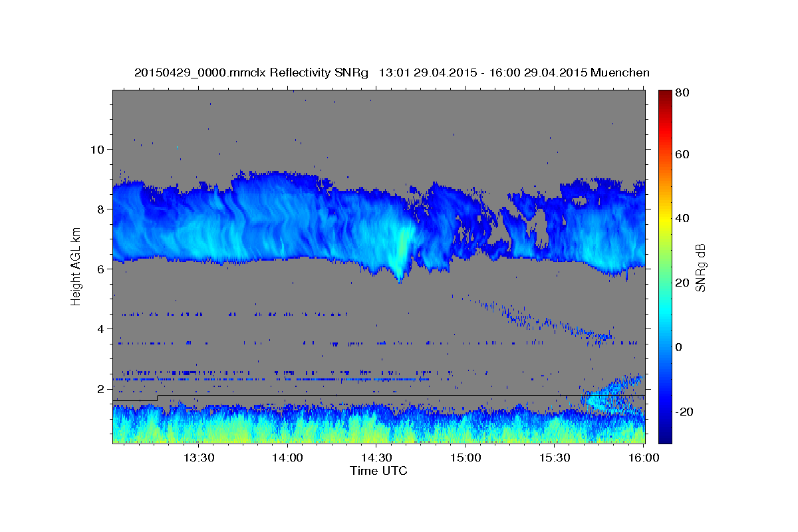Click the height tick label 6
Image resolution: width=798 pixels, height=532 pixels.
[x=102, y=269]
